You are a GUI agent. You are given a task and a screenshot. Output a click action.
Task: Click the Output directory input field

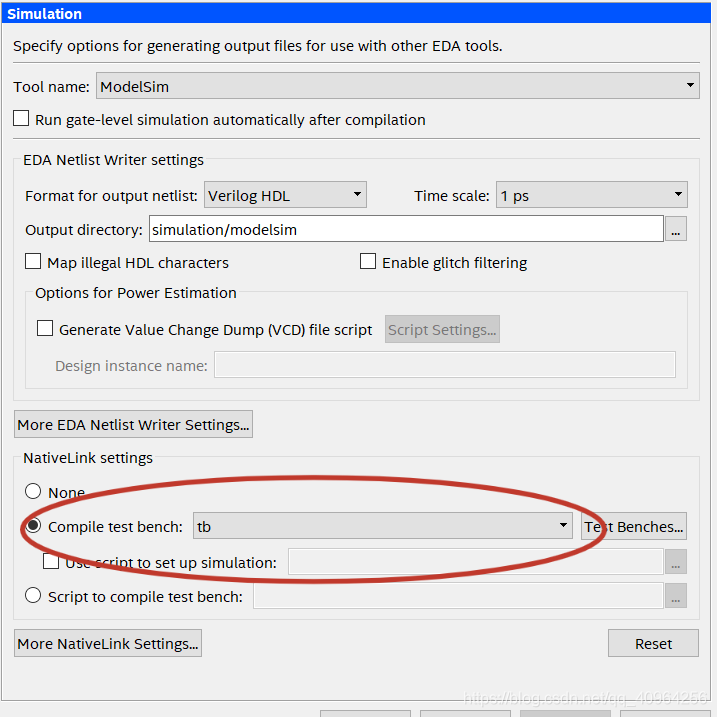point(406,229)
